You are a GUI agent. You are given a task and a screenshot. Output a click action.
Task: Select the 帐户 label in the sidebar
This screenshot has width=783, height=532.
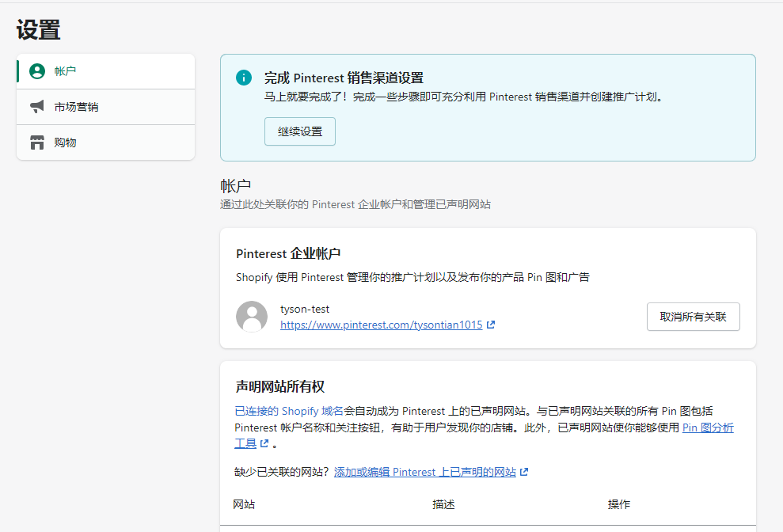point(65,71)
